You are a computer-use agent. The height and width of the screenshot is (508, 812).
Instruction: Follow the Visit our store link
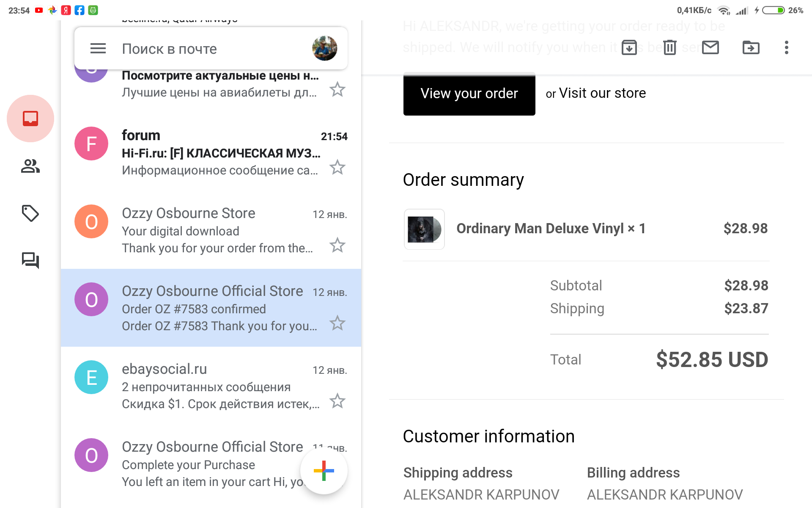pos(602,93)
